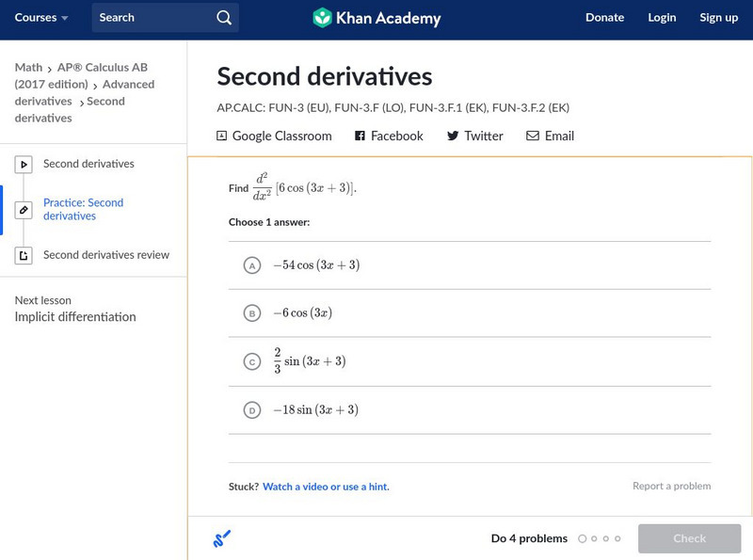
Task: Open the Second derivatives video lesson
Action: 88,164
